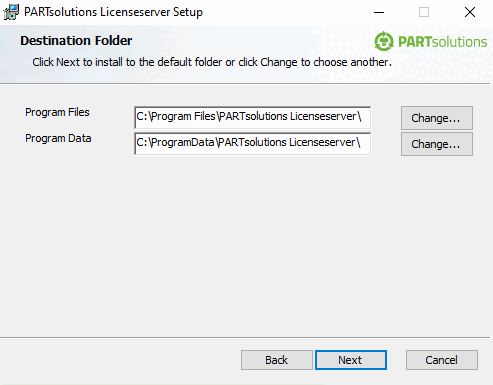
Task: Click the PARTsolutions brand text in the header
Action: 443,42
